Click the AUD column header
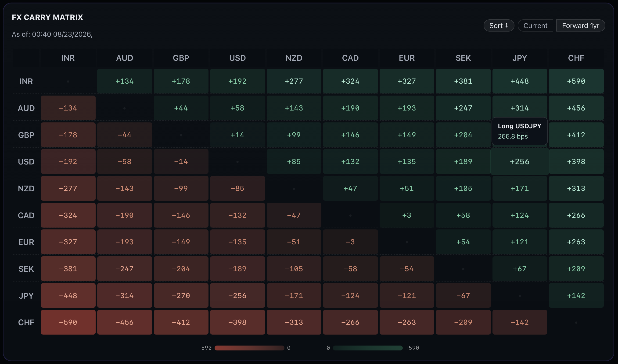This screenshot has height=364, width=618. click(124, 58)
